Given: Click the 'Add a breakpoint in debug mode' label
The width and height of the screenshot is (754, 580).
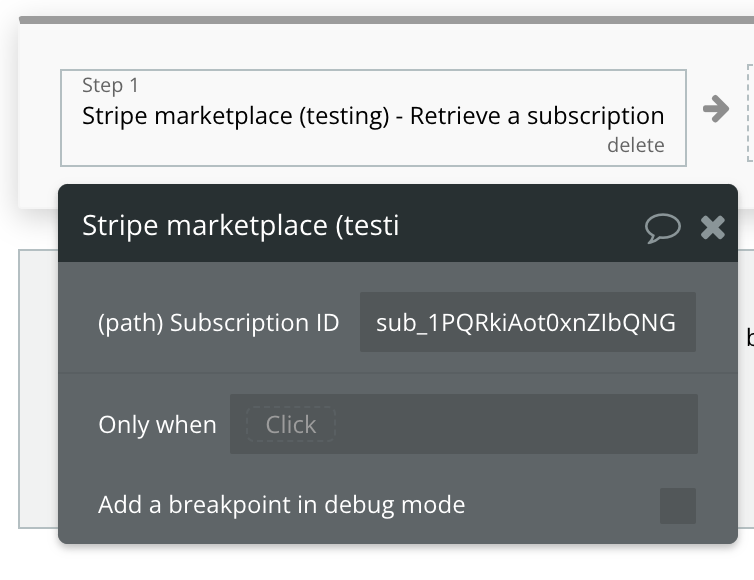Looking at the screenshot, I should [282, 505].
